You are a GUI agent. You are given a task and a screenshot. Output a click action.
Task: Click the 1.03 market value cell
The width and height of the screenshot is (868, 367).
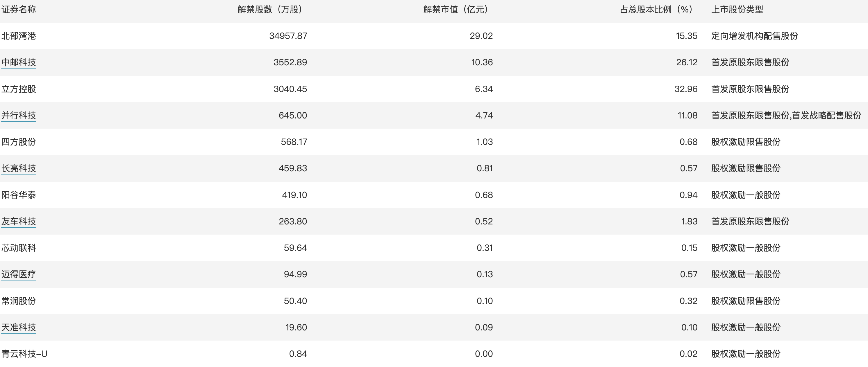click(x=485, y=142)
